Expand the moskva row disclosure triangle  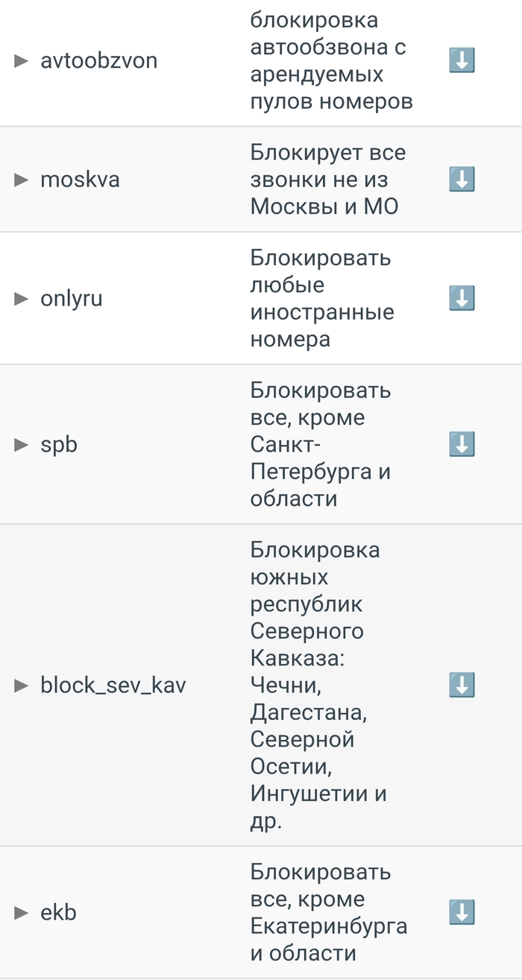click(22, 180)
